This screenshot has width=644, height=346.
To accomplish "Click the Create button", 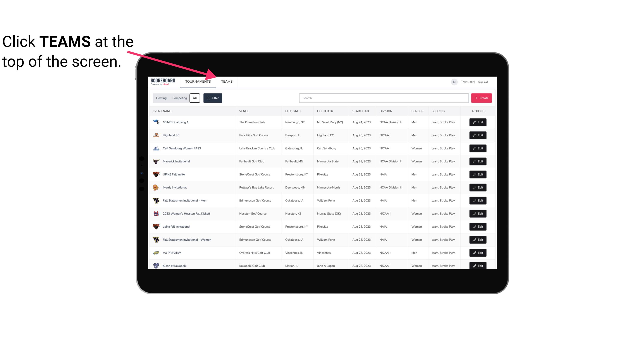I will pos(482,98).
